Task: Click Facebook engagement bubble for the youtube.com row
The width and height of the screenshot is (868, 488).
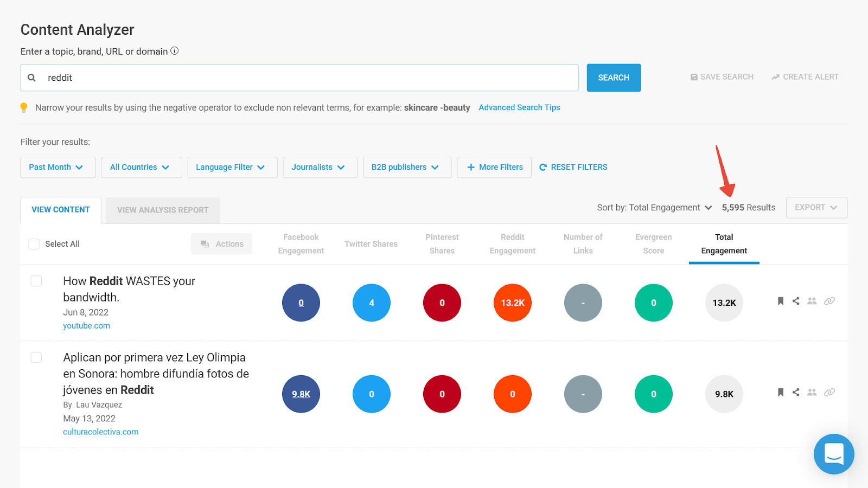Action: pos(301,303)
